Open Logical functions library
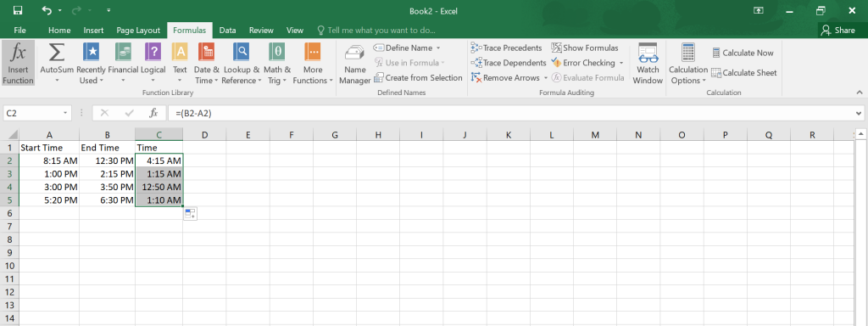The height and width of the screenshot is (326, 868). coord(153,63)
